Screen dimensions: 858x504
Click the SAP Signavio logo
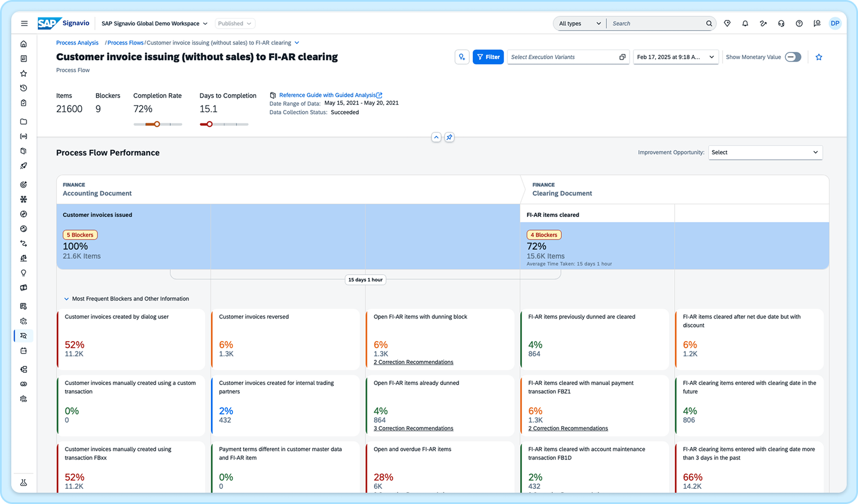[x=63, y=24]
